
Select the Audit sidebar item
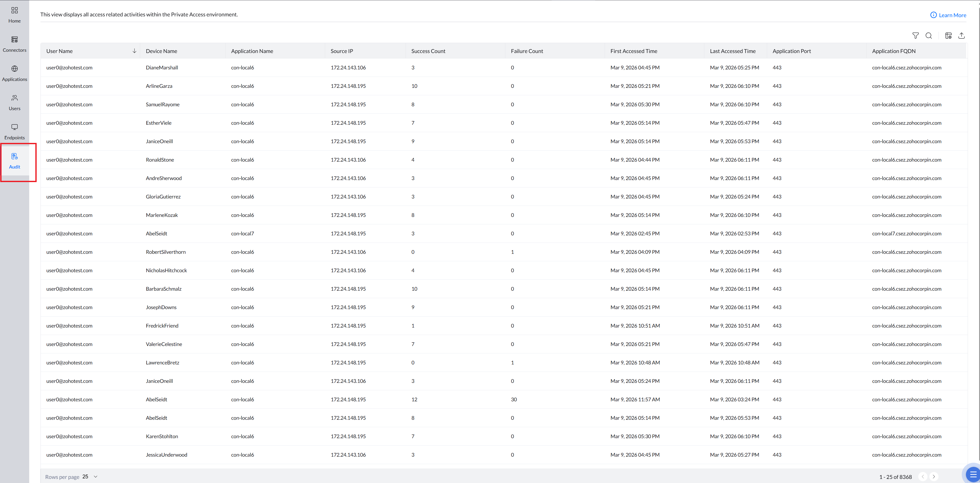pos(14,161)
